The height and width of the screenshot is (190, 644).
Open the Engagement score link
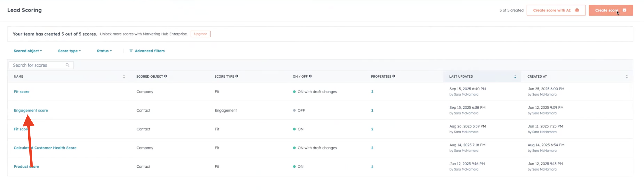click(31, 110)
